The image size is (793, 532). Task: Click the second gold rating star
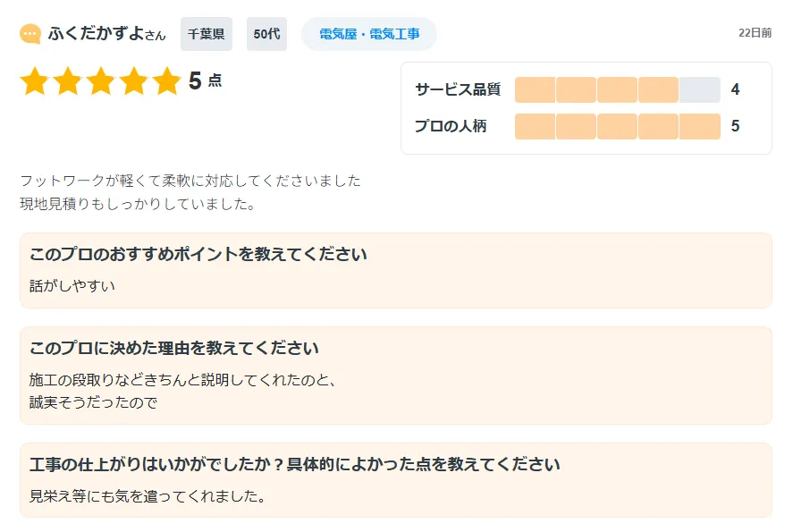coord(67,81)
